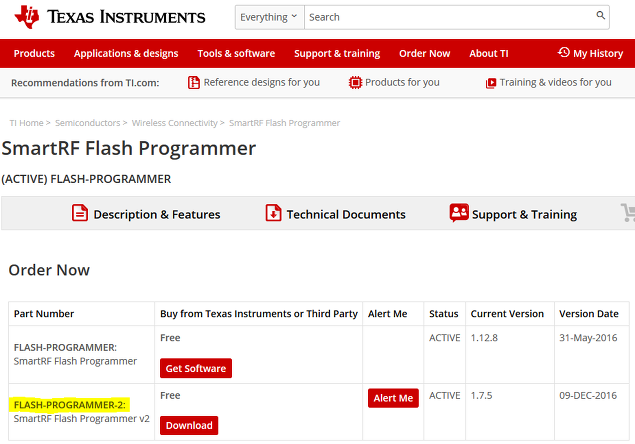Viewport: 635px width, 444px height.
Task: Click the My History clock icon
Action: click(564, 52)
